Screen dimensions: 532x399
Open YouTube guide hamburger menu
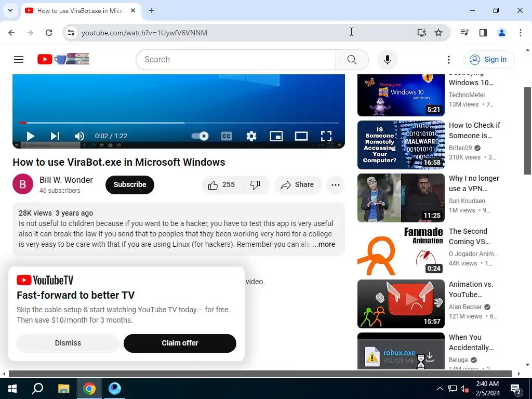point(19,59)
